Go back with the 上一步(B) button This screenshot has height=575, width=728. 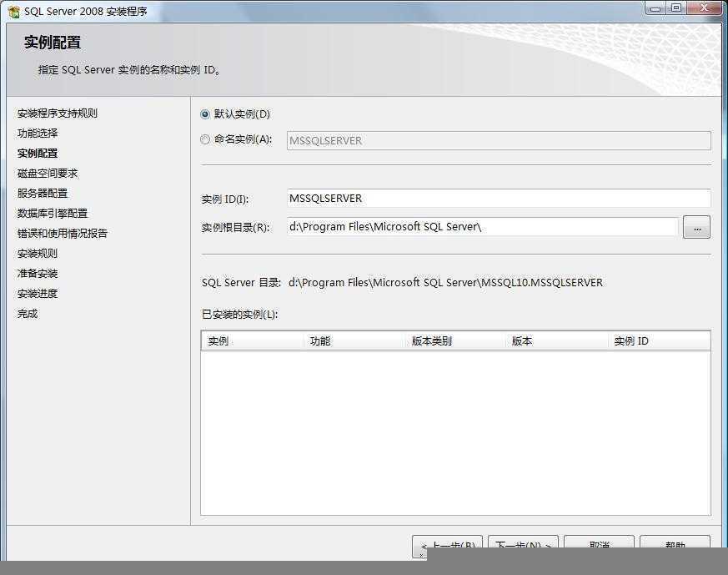447,545
